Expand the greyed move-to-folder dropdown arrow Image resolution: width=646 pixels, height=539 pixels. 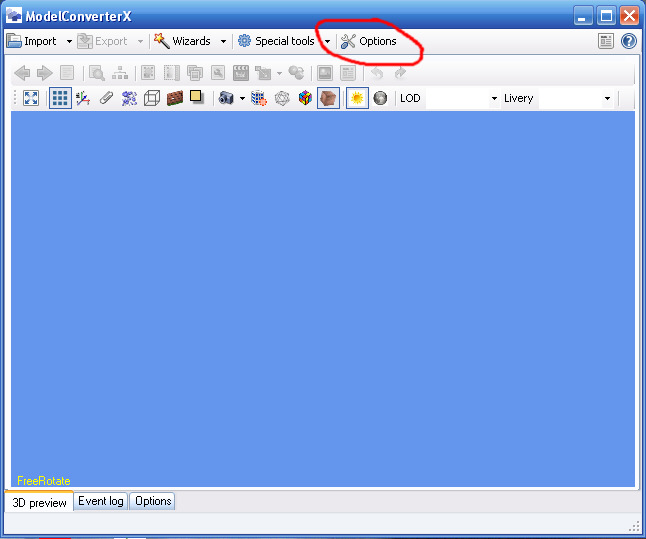[279, 74]
